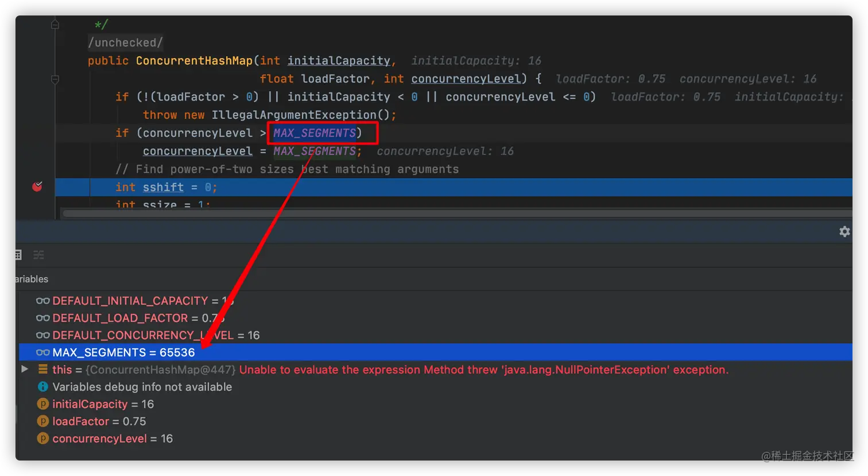
Task: Collapse the code fold marker beside concurrencyLevel line
Action: 55,79
